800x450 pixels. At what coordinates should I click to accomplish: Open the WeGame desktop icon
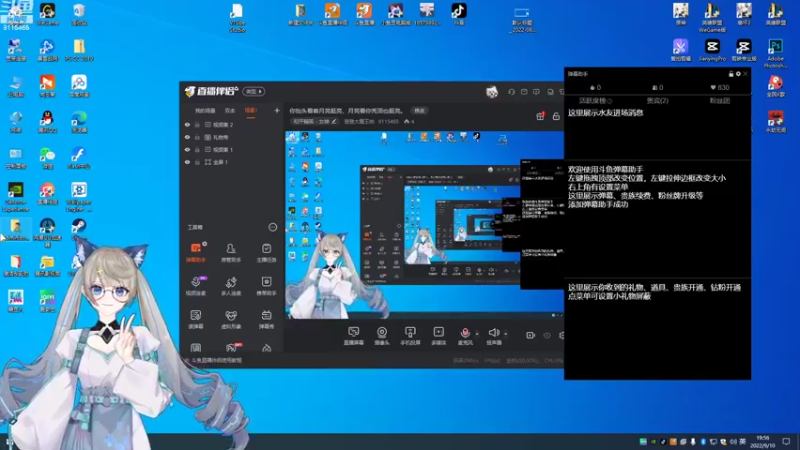click(47, 14)
